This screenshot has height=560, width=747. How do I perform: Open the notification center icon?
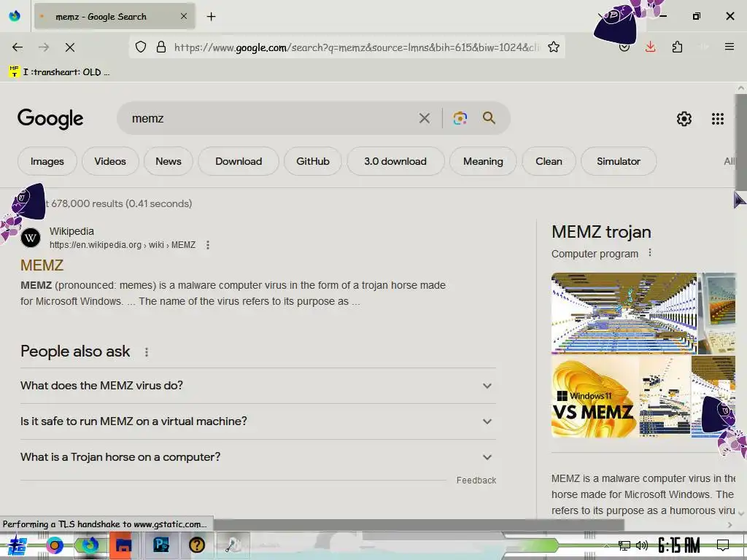coord(723,545)
